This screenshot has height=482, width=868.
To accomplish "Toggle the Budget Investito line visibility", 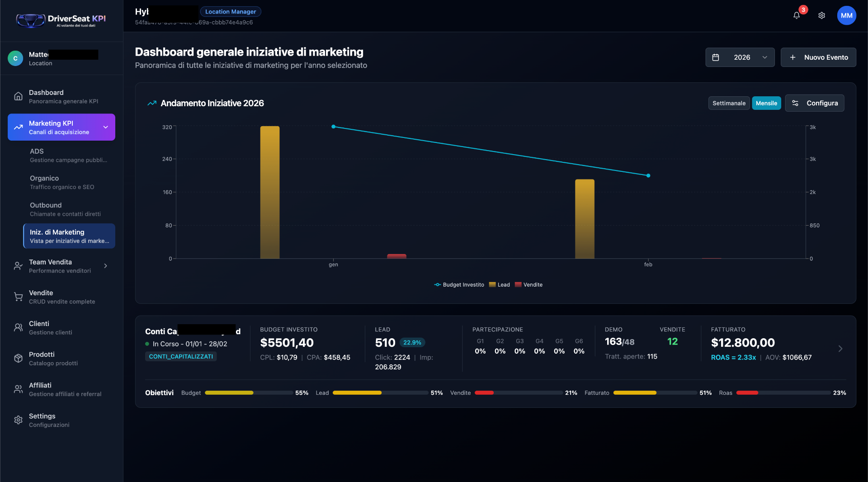I will click(x=458, y=285).
